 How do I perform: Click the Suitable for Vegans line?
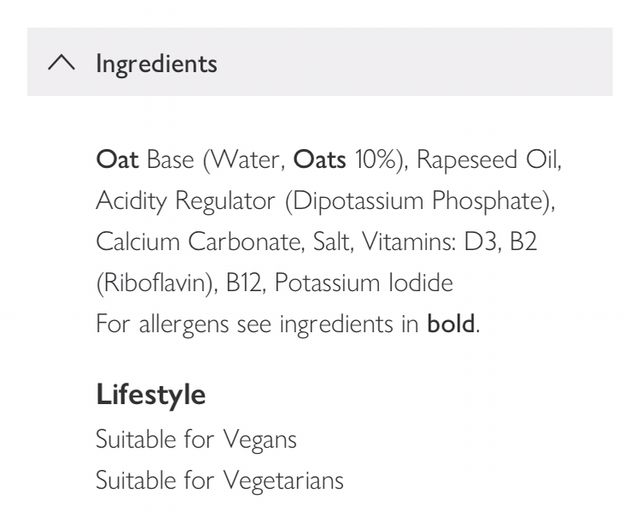[196, 438]
